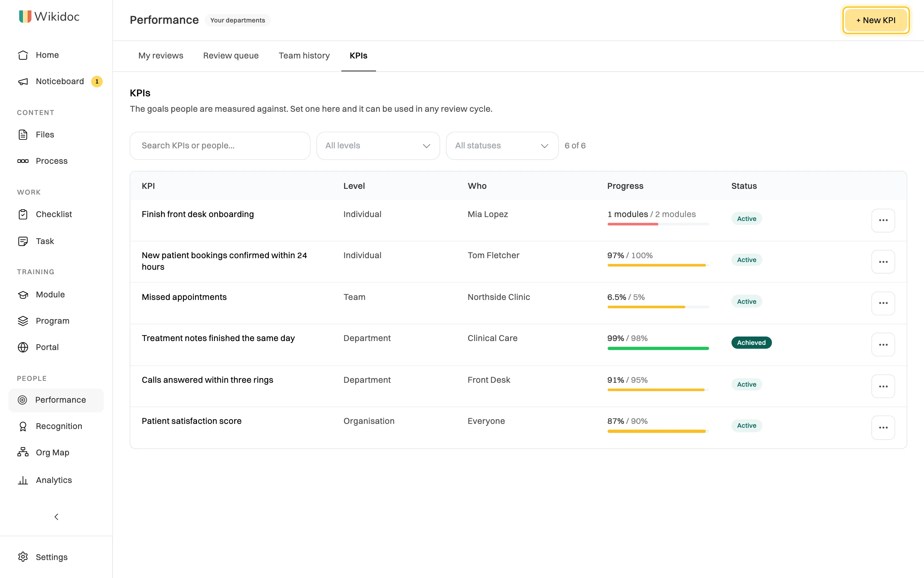Open Module graduation cap icon
Image resolution: width=924 pixels, height=578 pixels.
point(23,295)
